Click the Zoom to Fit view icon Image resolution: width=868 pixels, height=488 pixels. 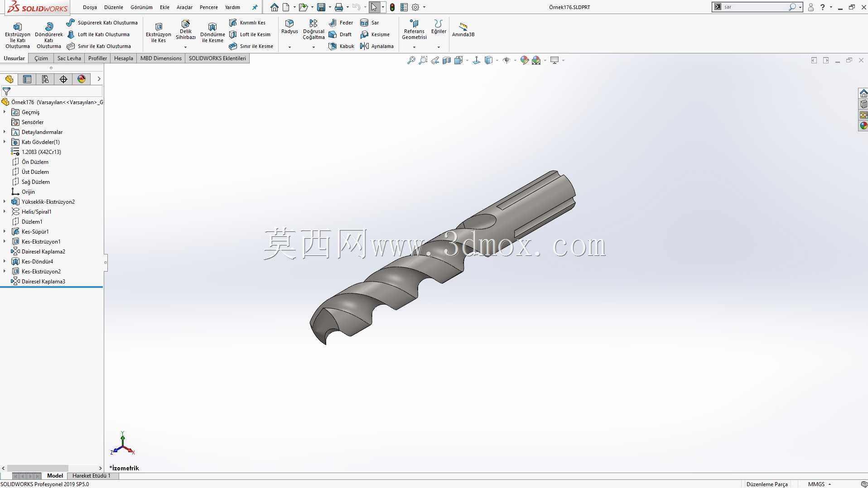coord(411,60)
